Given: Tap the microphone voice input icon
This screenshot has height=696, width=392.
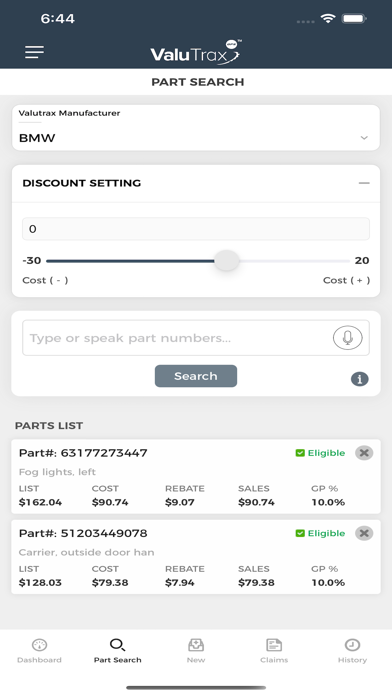Looking at the screenshot, I should point(348,338).
